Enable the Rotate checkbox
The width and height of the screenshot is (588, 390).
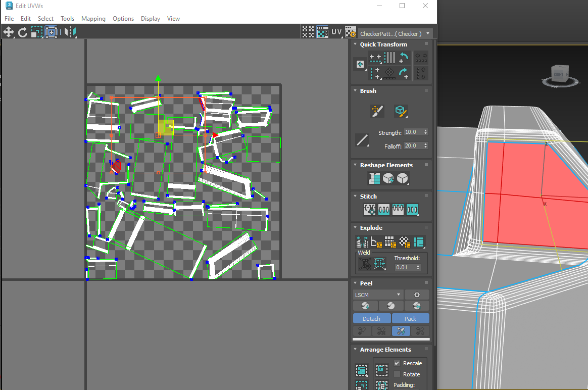click(397, 374)
